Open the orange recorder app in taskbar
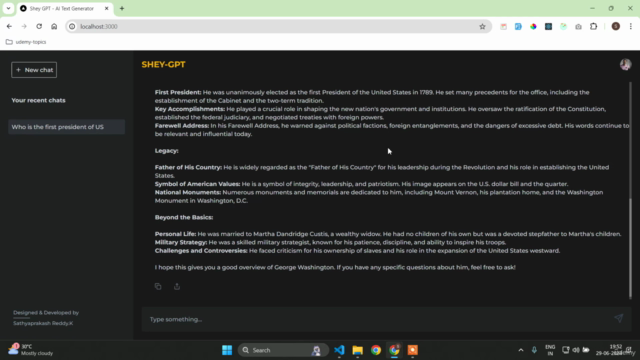Image resolution: width=640 pixels, height=360 pixels. [413, 350]
